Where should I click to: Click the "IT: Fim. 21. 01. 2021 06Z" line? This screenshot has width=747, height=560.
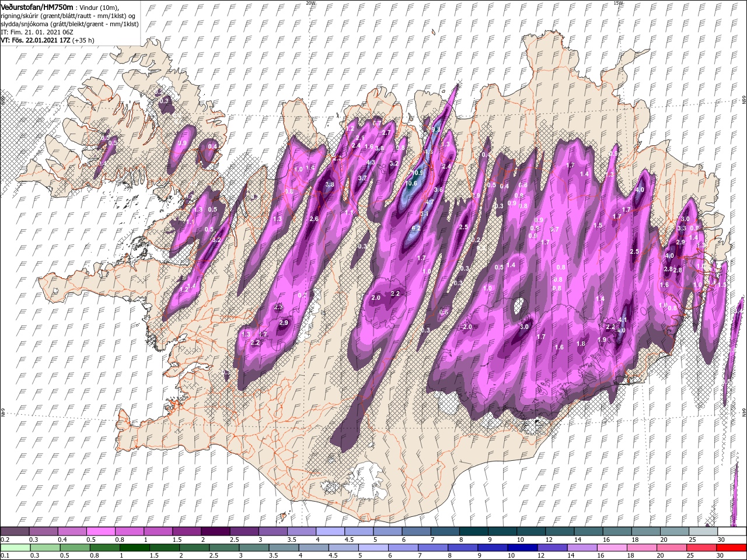[37, 32]
